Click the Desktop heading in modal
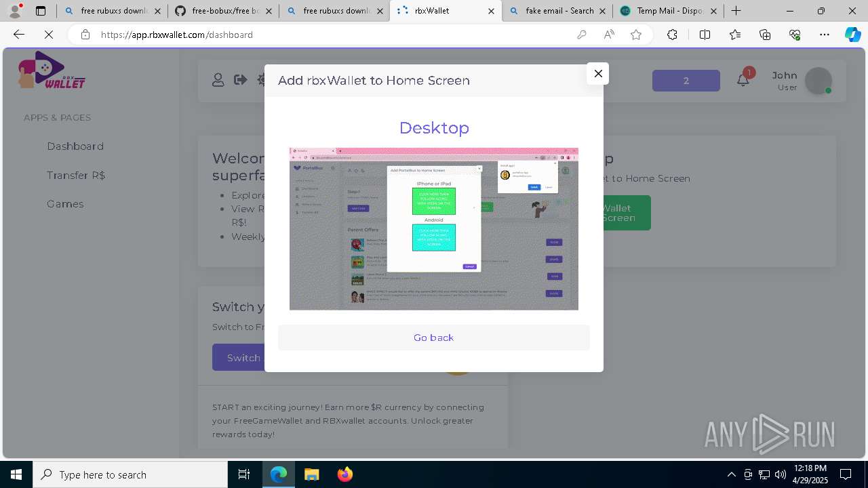This screenshot has height=488, width=868. coord(434,127)
